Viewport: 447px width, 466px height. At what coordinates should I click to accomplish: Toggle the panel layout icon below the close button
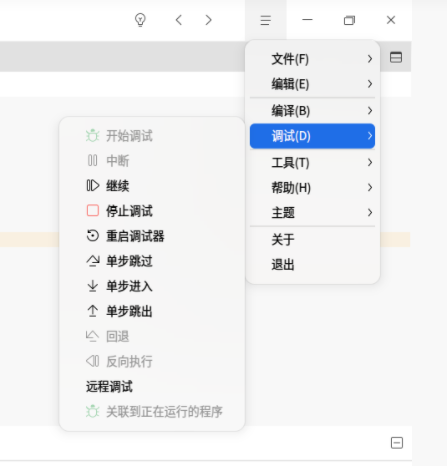[x=396, y=57]
